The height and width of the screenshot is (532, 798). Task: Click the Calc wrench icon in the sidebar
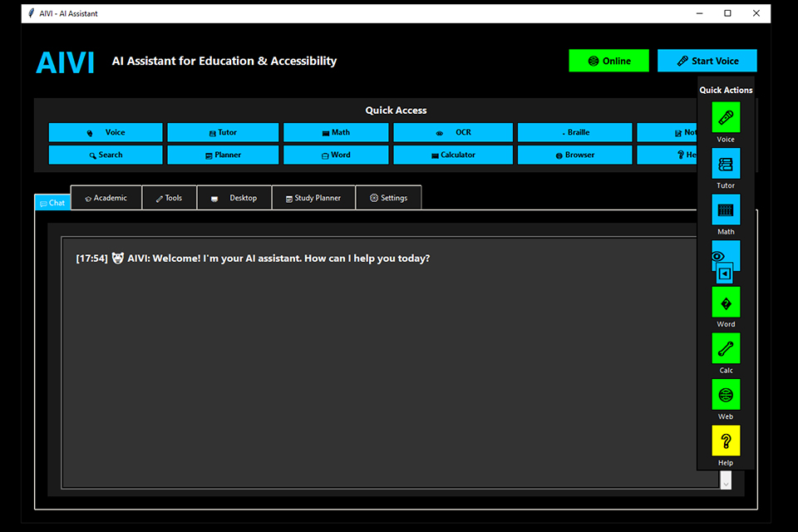726,348
